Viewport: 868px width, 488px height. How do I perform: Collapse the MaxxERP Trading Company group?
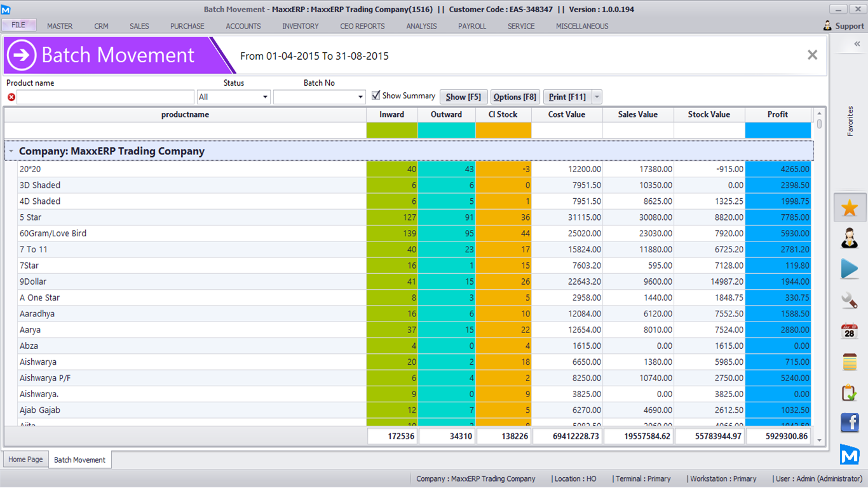click(x=11, y=151)
